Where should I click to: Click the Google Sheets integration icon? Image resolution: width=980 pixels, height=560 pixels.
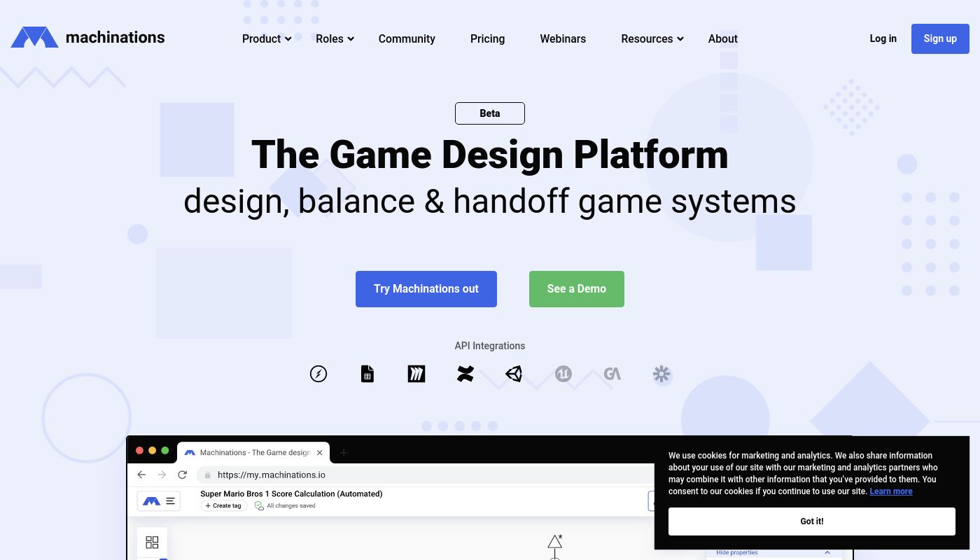click(367, 374)
